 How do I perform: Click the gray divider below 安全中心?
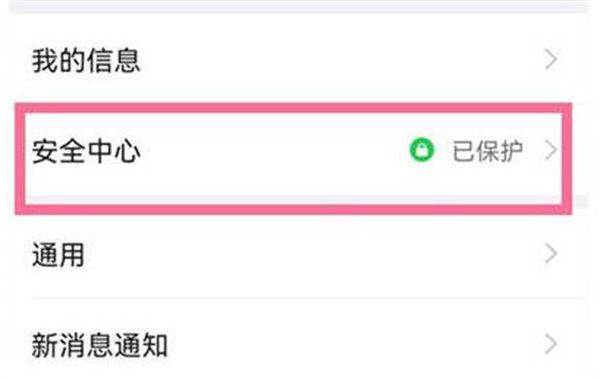point(293,199)
